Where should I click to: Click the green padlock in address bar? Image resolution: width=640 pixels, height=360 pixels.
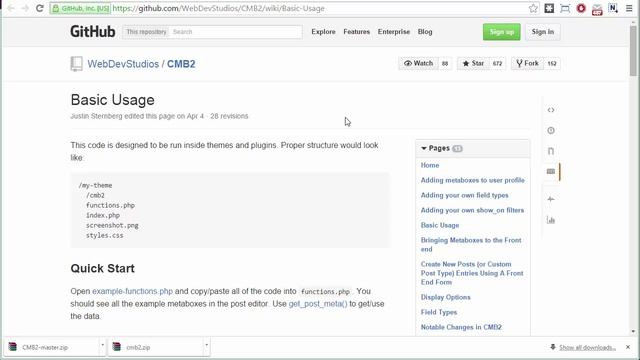coord(56,8)
